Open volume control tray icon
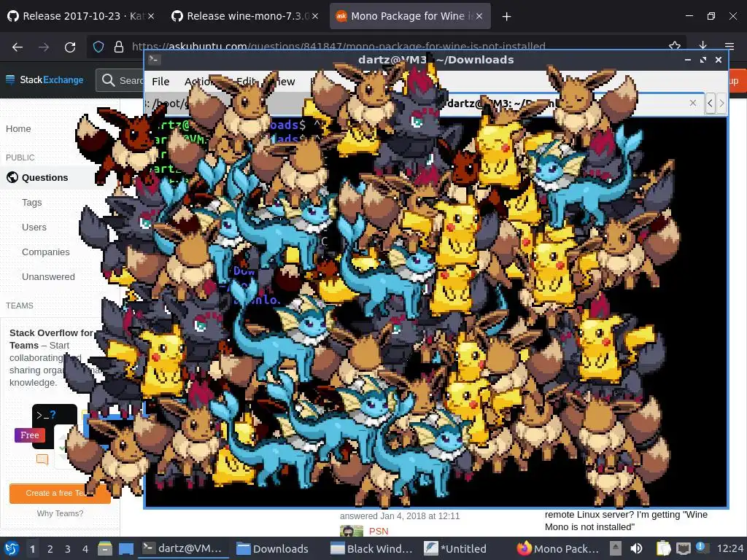The height and width of the screenshot is (560, 747). point(636,548)
